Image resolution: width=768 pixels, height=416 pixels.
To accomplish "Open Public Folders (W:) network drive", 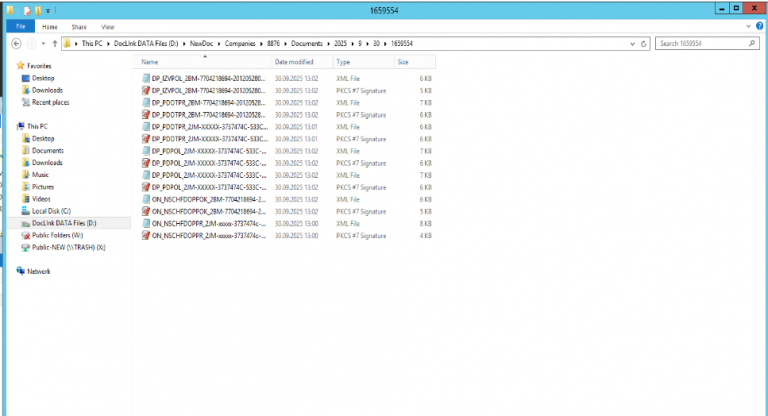I will click(x=57, y=235).
